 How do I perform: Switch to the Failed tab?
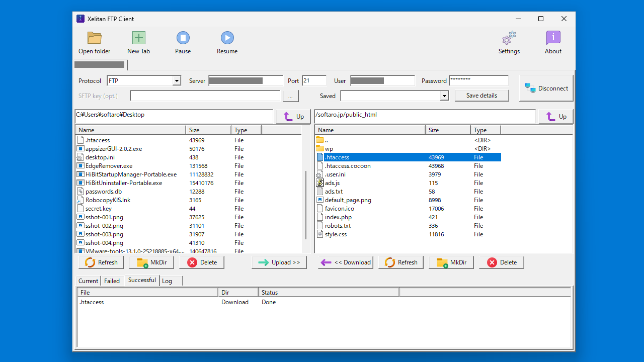(x=112, y=281)
